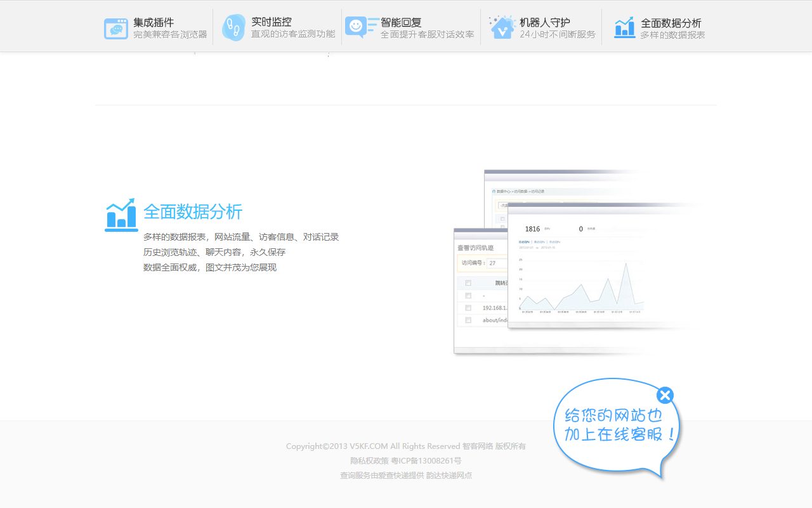Click the line 历史浏览轨迹、聊天内容，永久保存
The width and height of the screenshot is (812, 508).
click(x=214, y=252)
